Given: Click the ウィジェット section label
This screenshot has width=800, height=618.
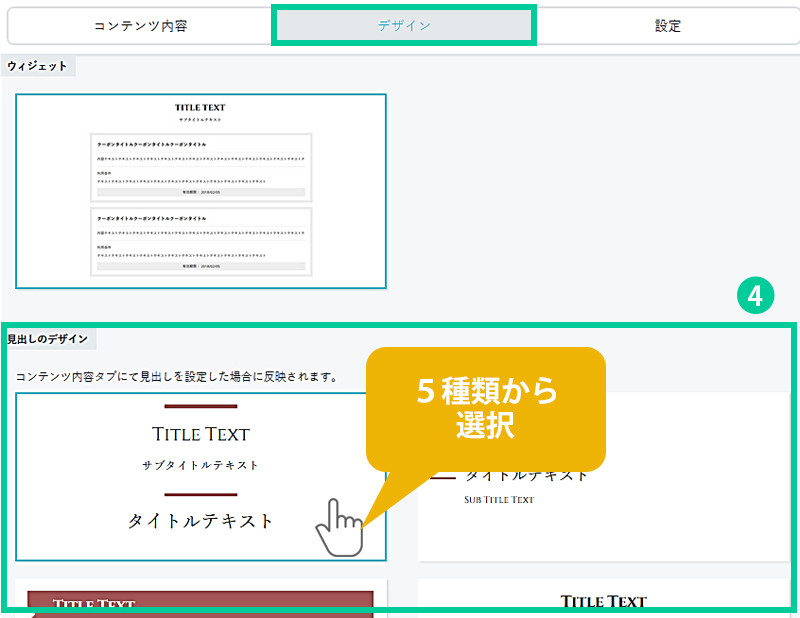Looking at the screenshot, I should pyautogui.click(x=37, y=66).
